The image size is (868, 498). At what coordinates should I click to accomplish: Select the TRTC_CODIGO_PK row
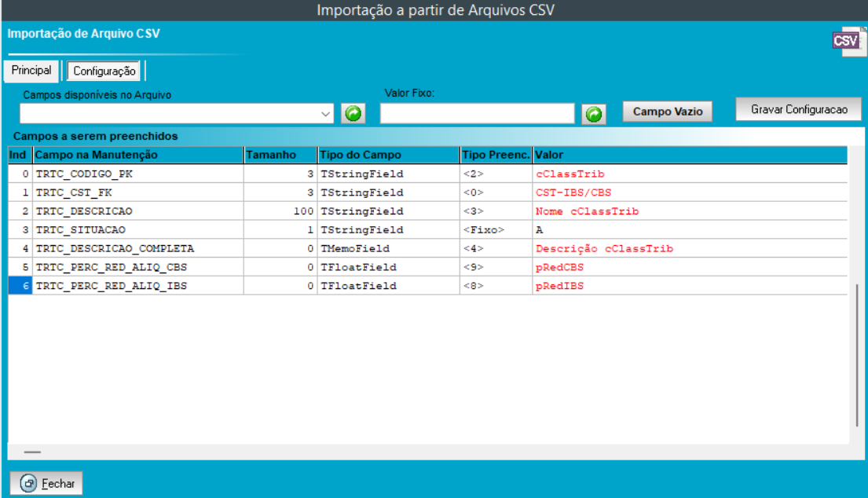(x=137, y=174)
